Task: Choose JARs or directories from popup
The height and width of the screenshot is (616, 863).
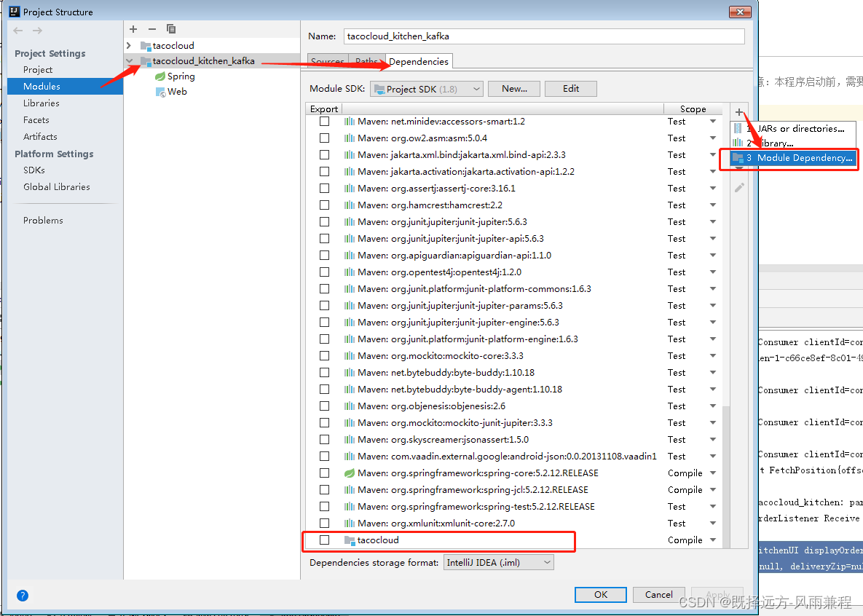Action: 794,128
